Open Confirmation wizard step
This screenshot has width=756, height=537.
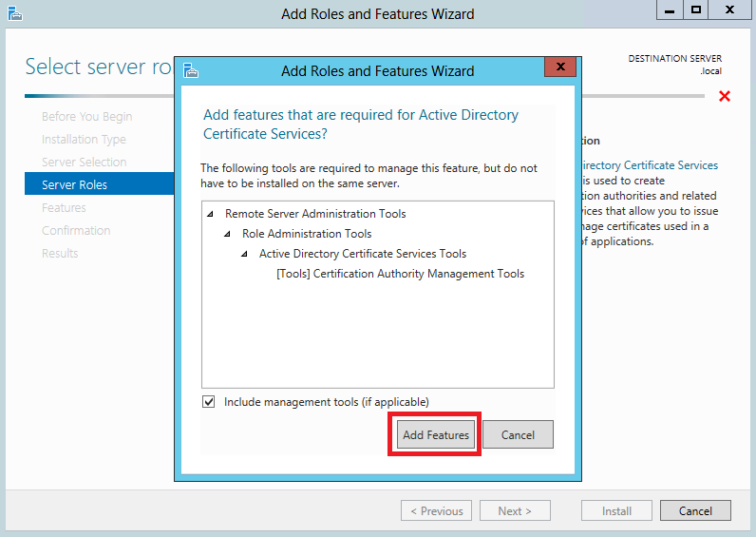click(x=76, y=230)
